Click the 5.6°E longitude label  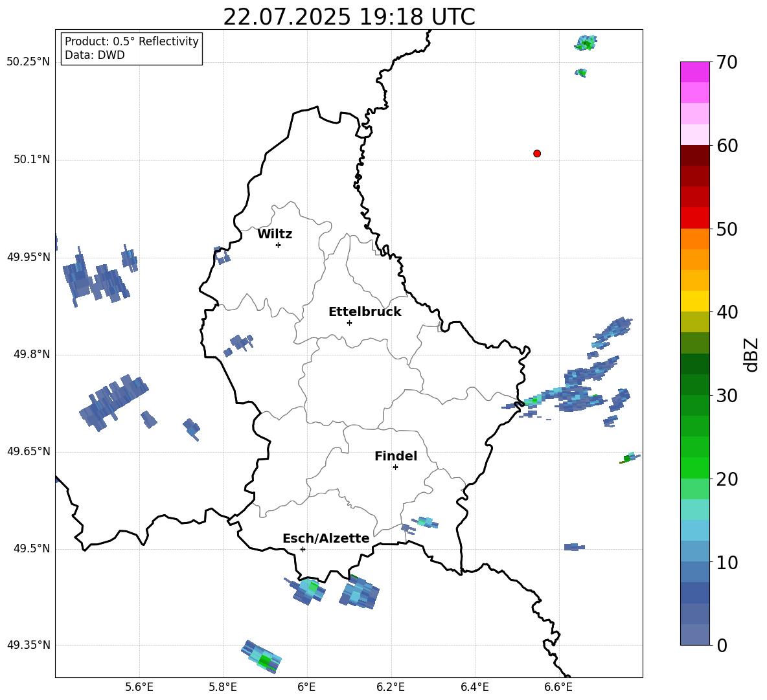tap(139, 687)
